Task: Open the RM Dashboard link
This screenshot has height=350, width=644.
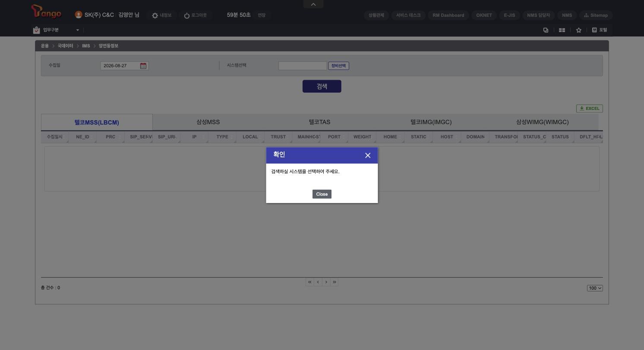Action: click(x=448, y=15)
